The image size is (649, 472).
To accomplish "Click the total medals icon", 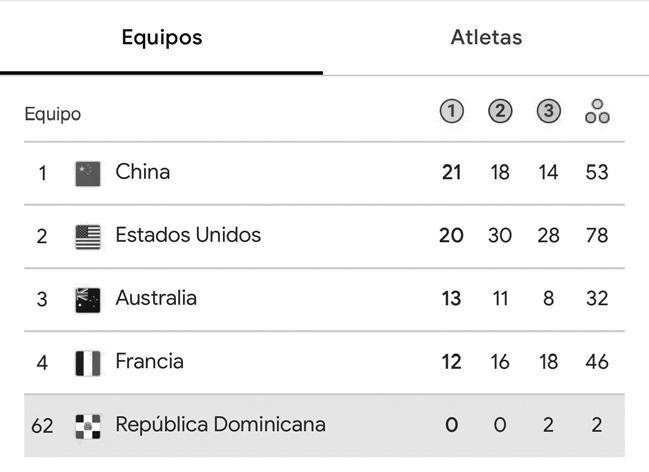I will pyautogui.click(x=597, y=111).
